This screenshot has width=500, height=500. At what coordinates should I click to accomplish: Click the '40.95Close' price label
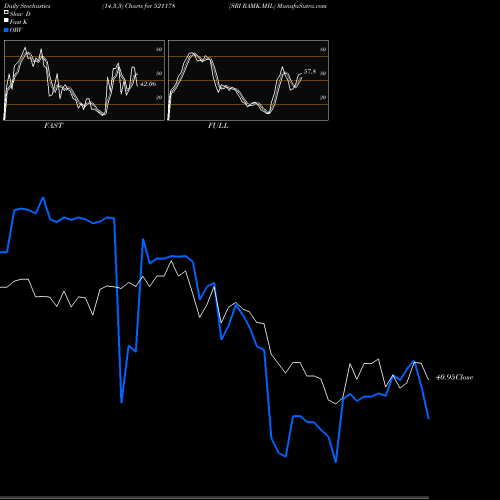point(454,377)
